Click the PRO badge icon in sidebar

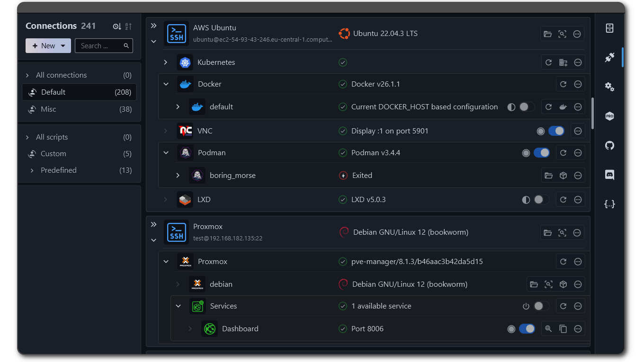[609, 116]
